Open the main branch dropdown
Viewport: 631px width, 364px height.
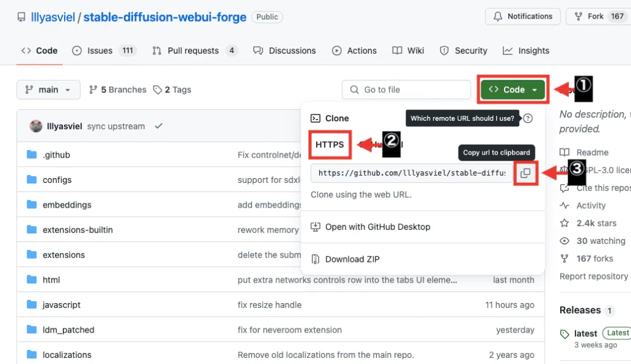(48, 90)
